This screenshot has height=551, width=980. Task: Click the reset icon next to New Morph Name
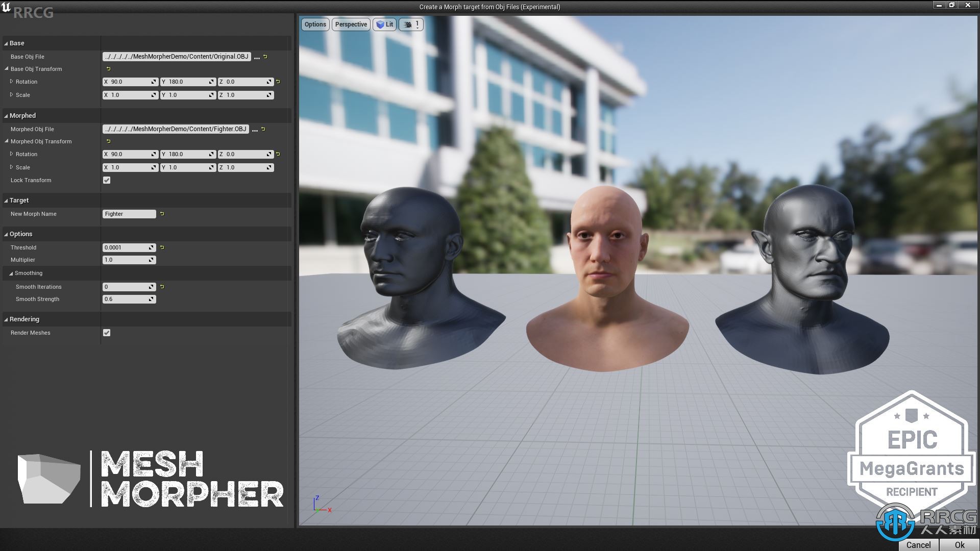tap(161, 213)
